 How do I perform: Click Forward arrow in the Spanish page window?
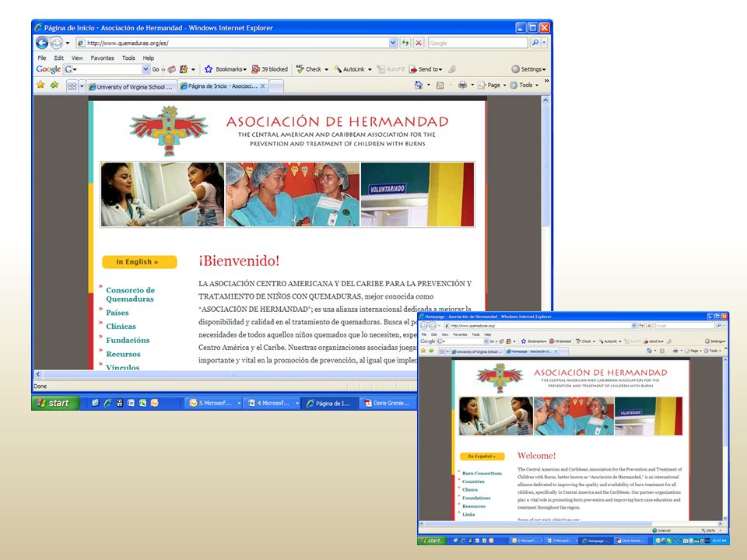[x=56, y=43]
